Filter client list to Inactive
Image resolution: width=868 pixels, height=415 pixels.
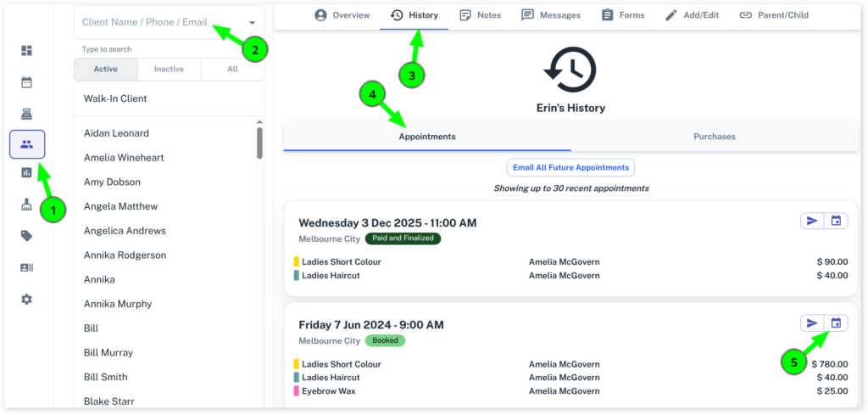coord(169,69)
